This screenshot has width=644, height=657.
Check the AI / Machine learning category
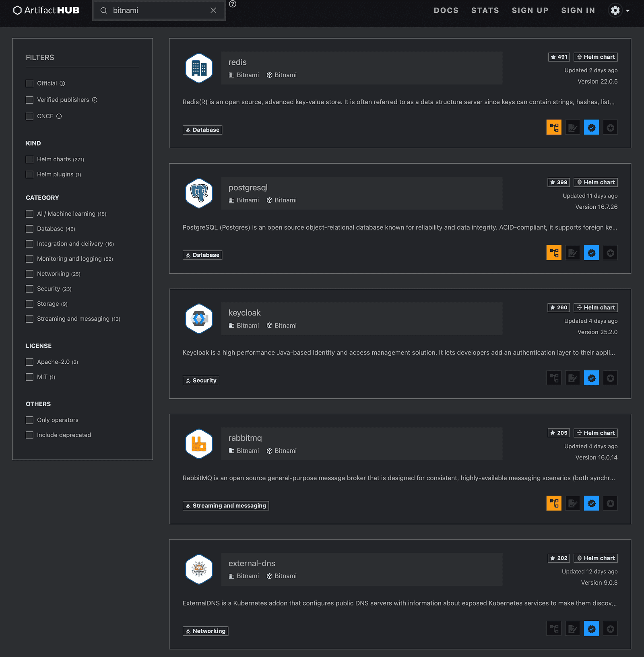pos(29,214)
